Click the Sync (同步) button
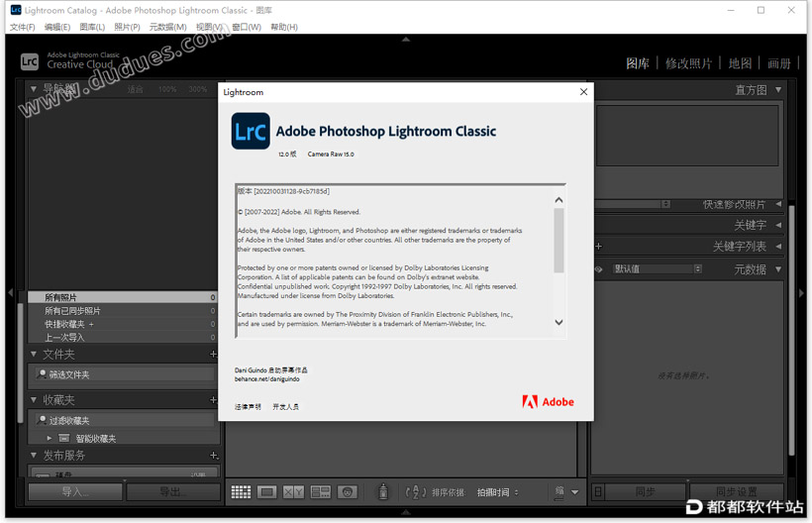Viewport: 812px width, 523px height. [x=646, y=492]
